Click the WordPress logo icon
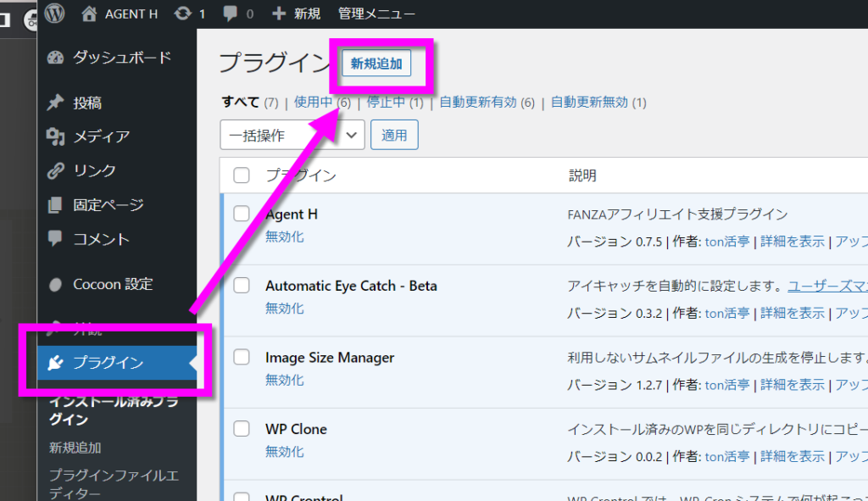Image resolution: width=868 pixels, height=501 pixels. click(54, 13)
